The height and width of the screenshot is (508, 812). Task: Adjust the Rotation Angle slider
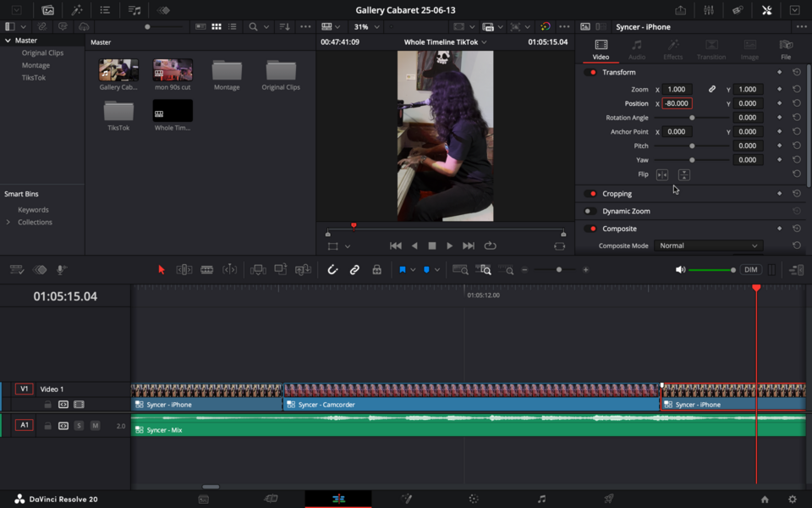[692, 118]
